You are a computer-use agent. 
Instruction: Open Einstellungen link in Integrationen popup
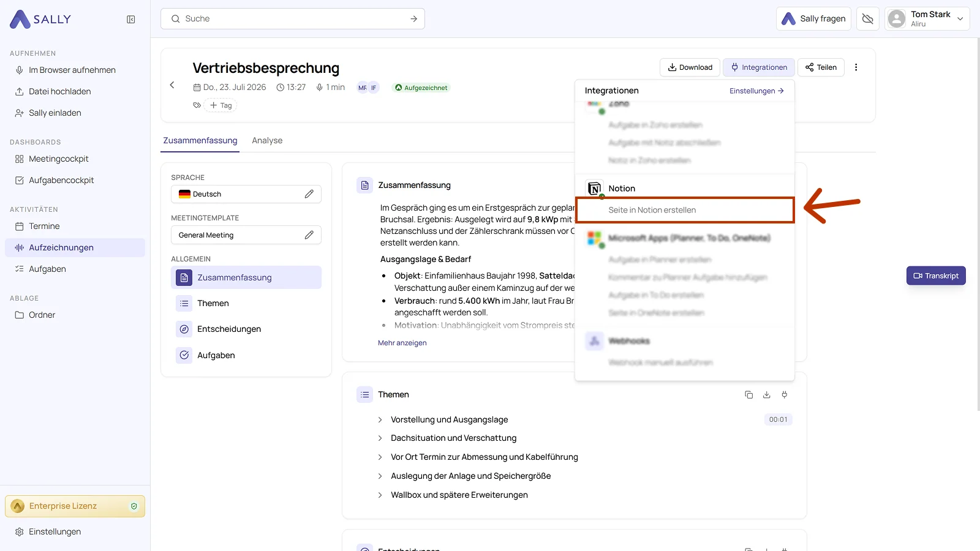(x=756, y=91)
